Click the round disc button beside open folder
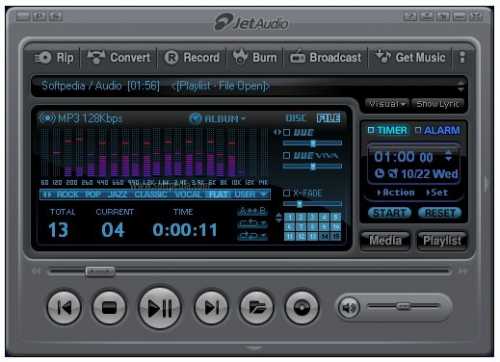This screenshot has height=362, width=500. 302,307
